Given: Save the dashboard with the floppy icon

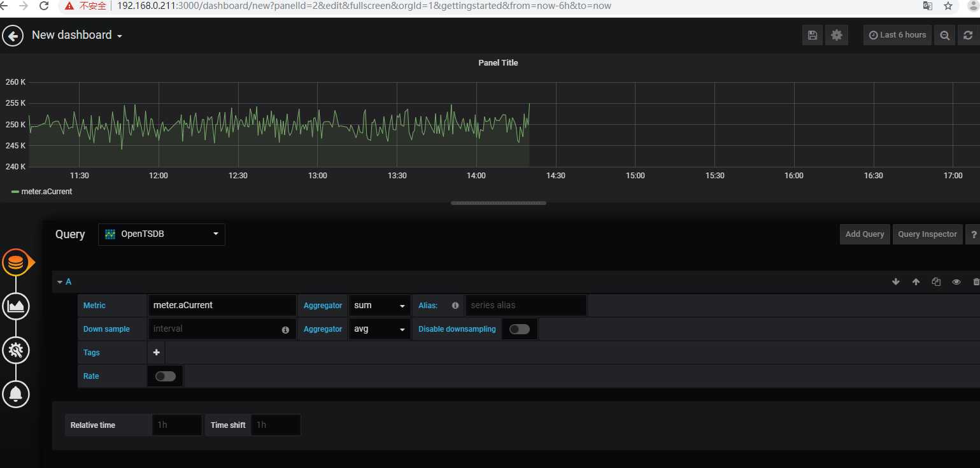Looking at the screenshot, I should 812,35.
